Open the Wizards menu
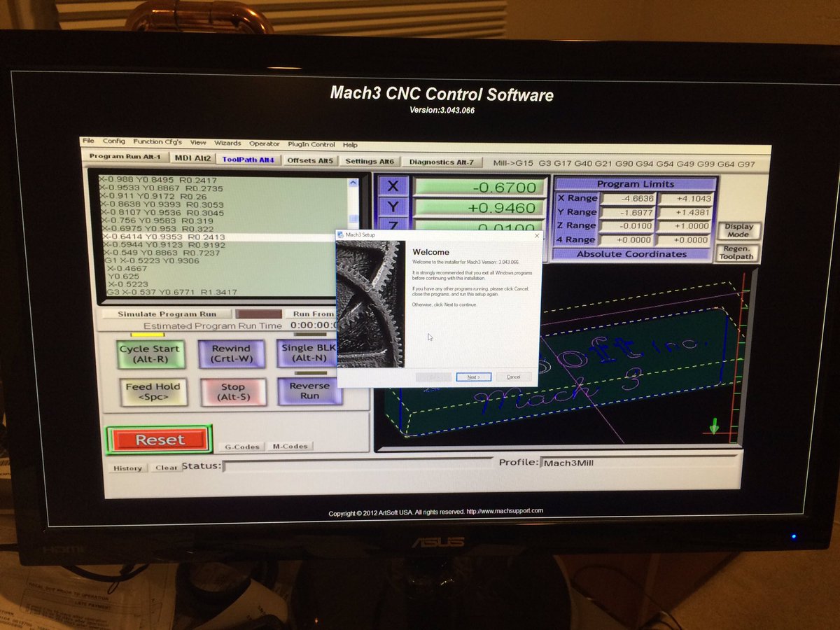The image size is (840, 630). click(x=227, y=143)
